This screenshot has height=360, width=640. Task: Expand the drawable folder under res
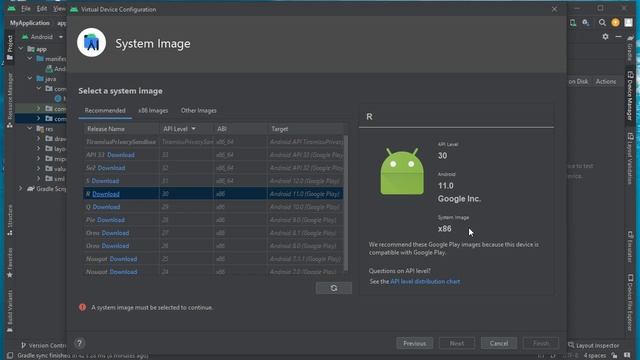point(39,139)
